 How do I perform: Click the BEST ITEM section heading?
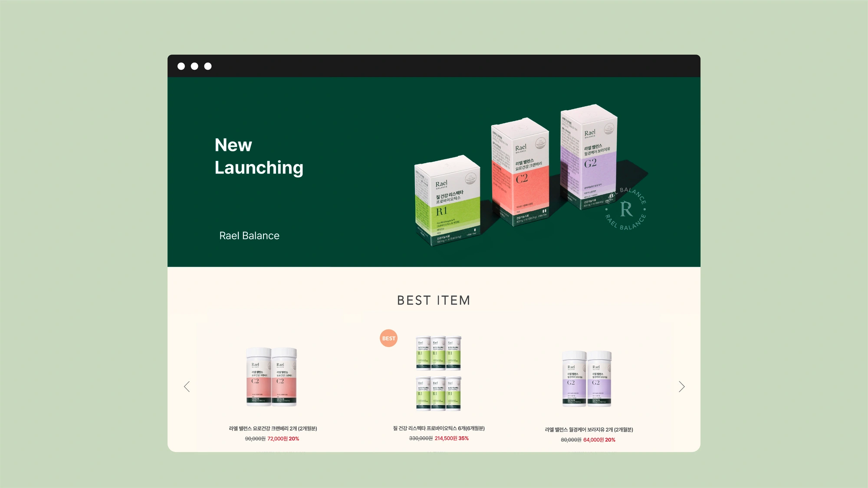434,300
